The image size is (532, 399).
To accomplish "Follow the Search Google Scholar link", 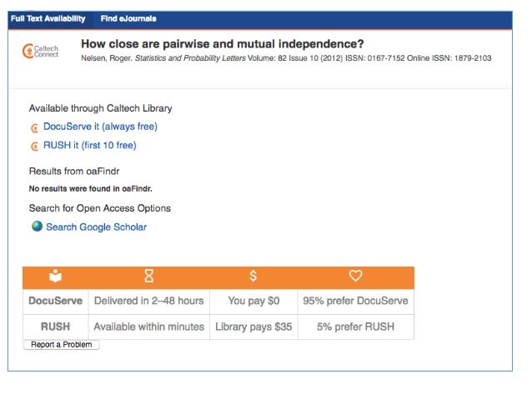I will pyautogui.click(x=97, y=227).
